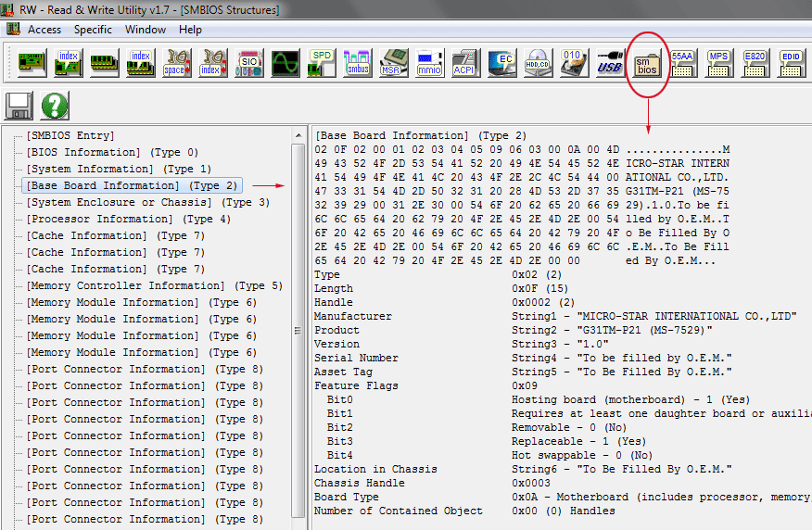
Task: Open the SPD memory tool
Action: (x=321, y=63)
